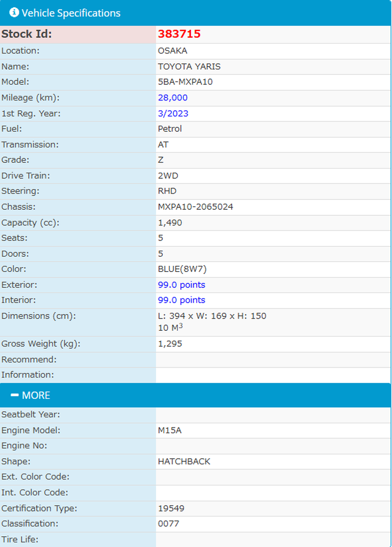
Task: Click the Gross Weight (kg): label
Action: tap(41, 344)
